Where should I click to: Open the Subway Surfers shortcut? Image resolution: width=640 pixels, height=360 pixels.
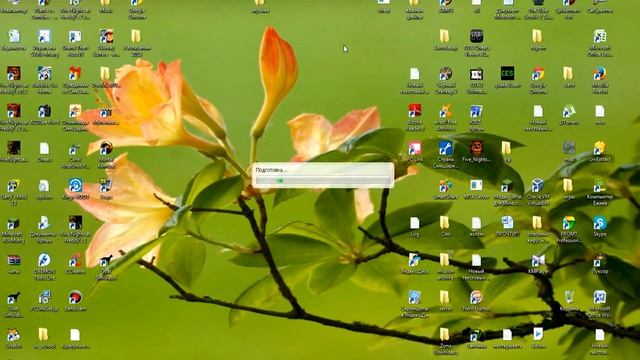[x=106, y=37]
